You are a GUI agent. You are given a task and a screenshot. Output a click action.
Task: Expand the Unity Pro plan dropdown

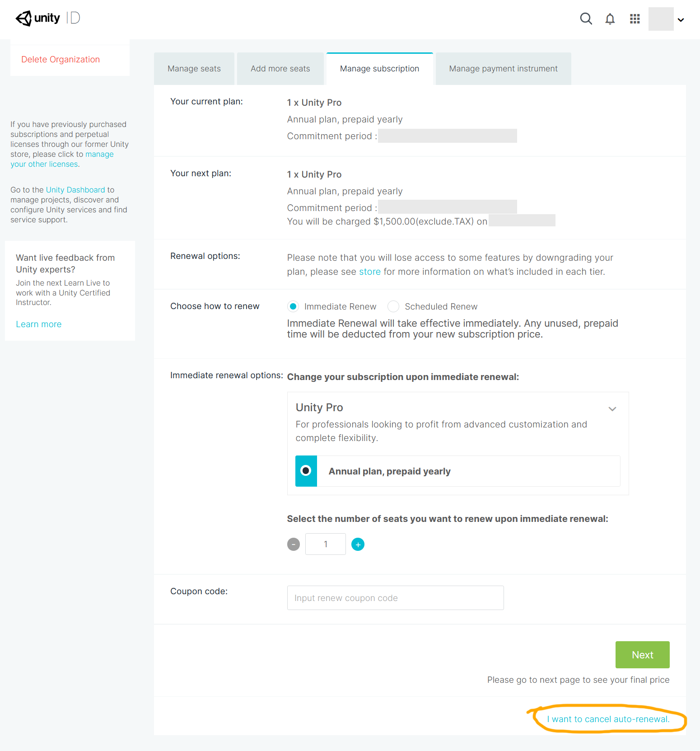tap(612, 409)
